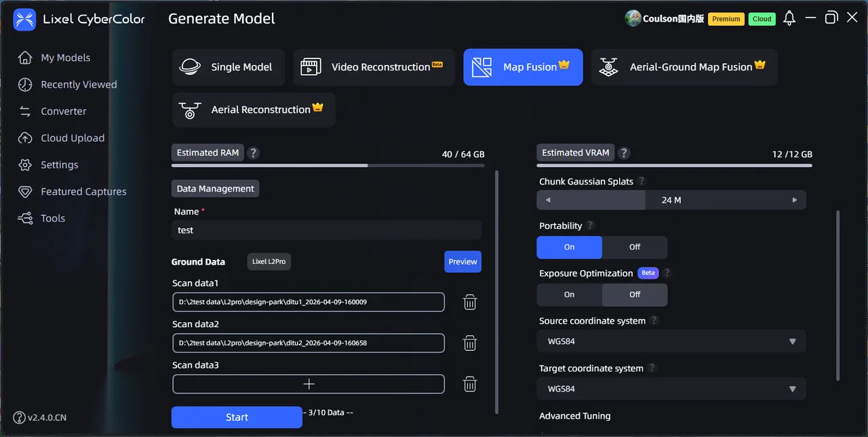Show Estimated VRAM help tooltip

[624, 153]
